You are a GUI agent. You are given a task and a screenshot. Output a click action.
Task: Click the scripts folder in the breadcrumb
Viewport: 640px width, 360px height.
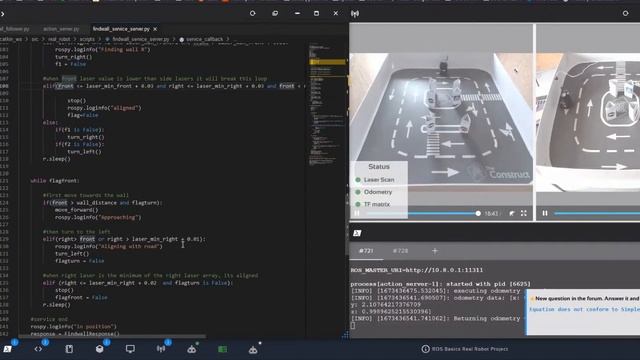(x=87, y=39)
